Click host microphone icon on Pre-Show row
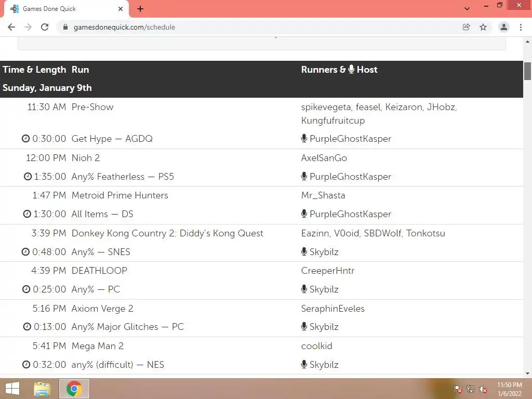The height and width of the screenshot is (399, 532). (304, 138)
